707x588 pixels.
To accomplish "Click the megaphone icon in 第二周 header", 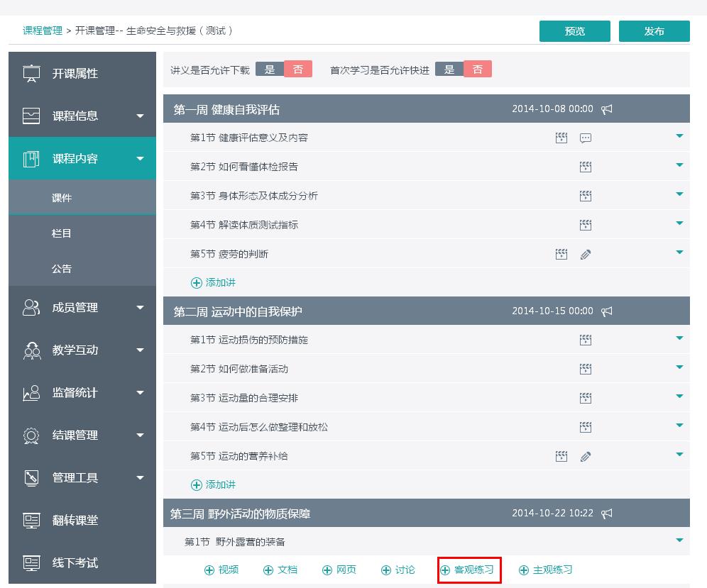I will pyautogui.click(x=607, y=311).
